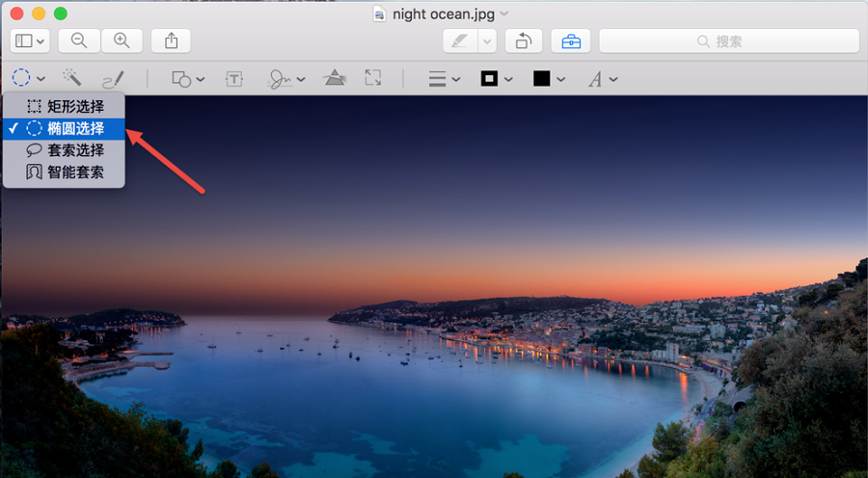Viewport: 868px width, 478px height.
Task: Open the Adjust Size tool
Action: click(373, 78)
